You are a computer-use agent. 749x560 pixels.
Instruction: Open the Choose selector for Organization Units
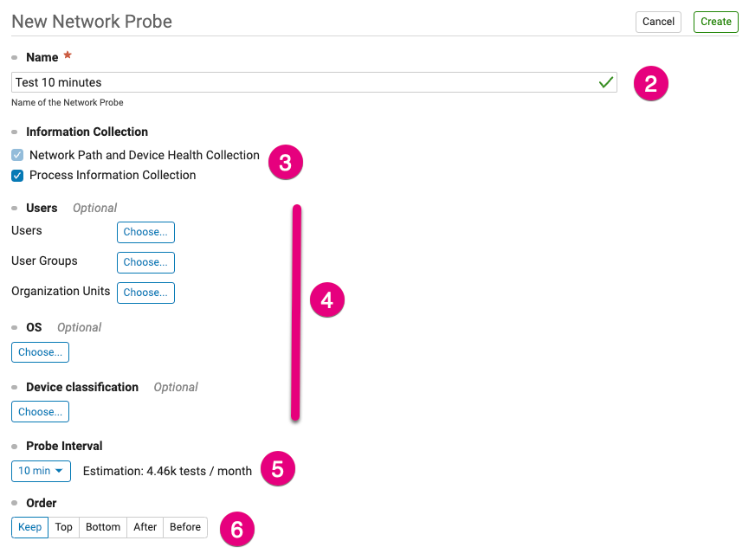point(145,293)
